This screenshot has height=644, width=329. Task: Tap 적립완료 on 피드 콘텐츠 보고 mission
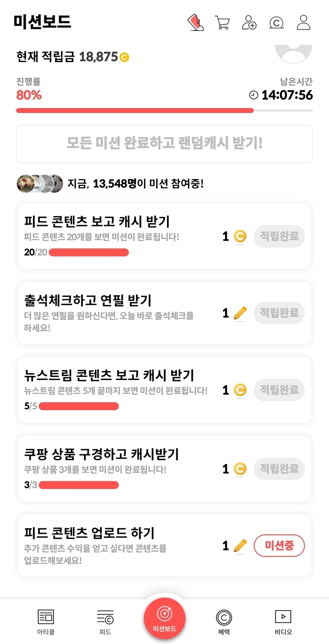279,236
